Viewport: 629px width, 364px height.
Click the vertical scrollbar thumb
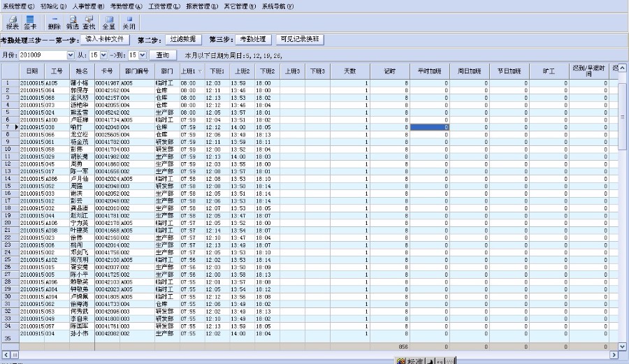pos(622,117)
